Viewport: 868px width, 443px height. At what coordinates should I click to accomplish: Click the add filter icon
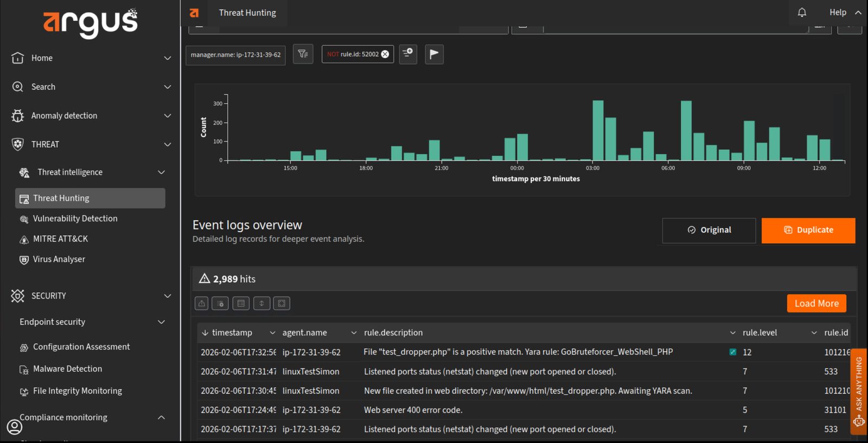[408, 54]
